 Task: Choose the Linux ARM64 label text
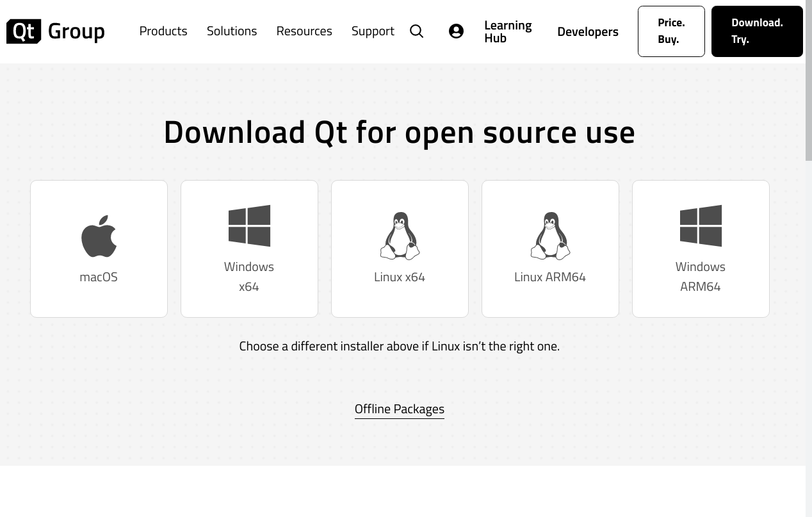pos(550,277)
